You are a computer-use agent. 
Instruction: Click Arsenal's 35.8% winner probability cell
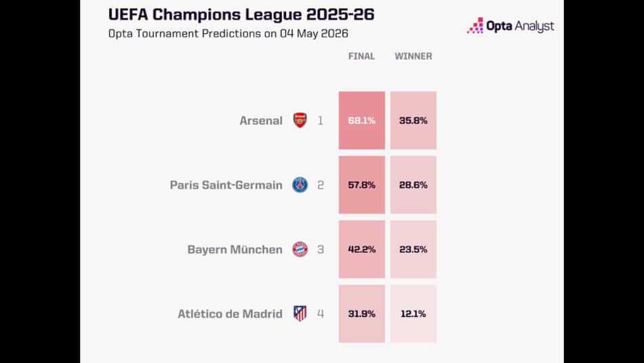coord(414,121)
